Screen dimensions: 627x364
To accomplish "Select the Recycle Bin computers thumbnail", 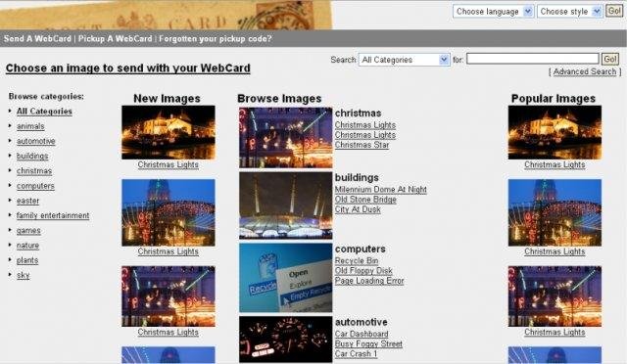I will [x=285, y=278].
